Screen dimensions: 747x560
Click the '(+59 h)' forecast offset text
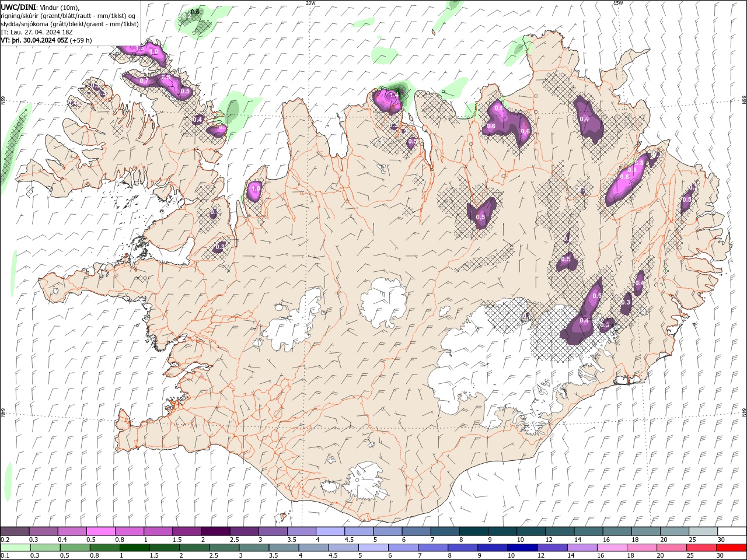[81, 40]
